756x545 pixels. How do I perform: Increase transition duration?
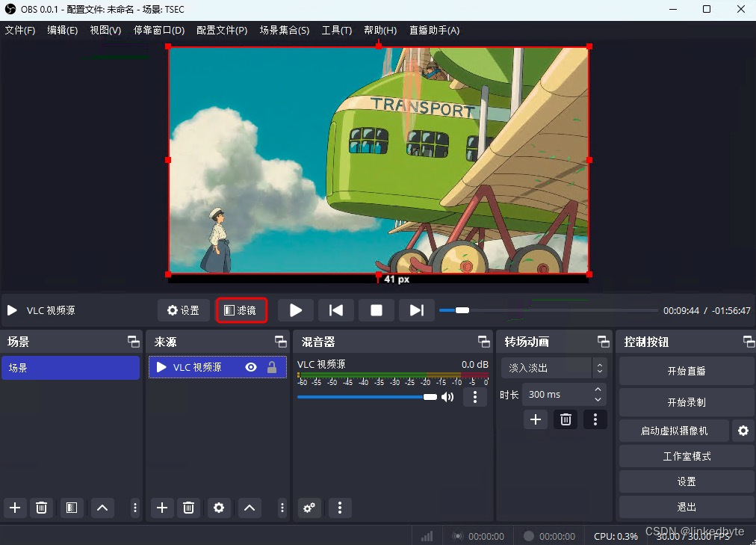(x=598, y=389)
